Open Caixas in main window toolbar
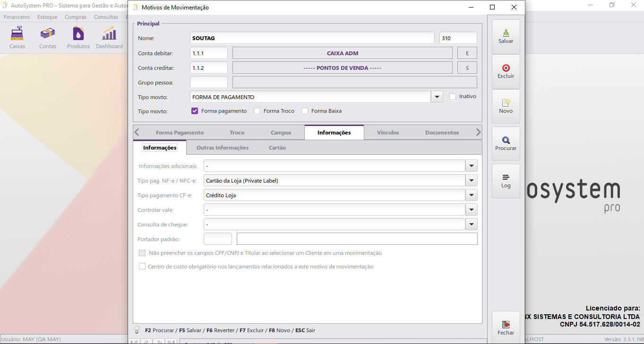The height and width of the screenshot is (344, 644). pyautogui.click(x=17, y=38)
